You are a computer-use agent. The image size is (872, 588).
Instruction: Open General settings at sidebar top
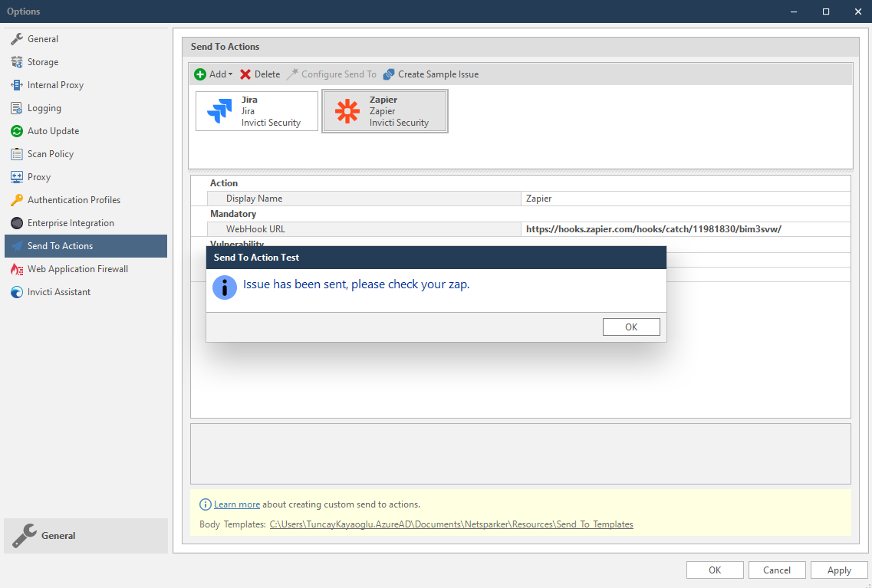pyautogui.click(x=38, y=38)
